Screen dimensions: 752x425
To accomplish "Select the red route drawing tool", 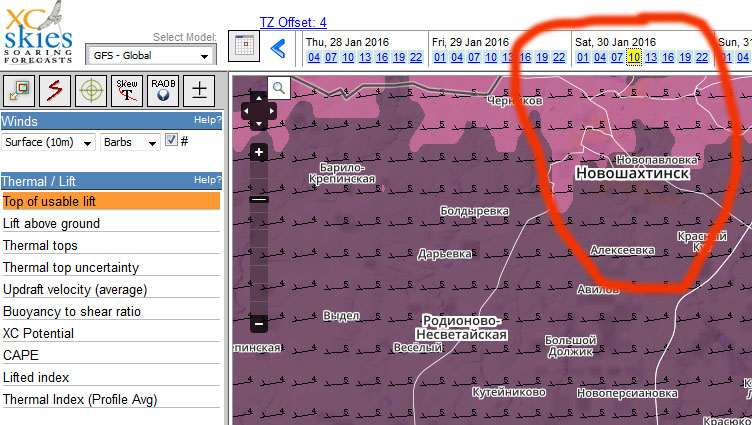I will coord(55,91).
